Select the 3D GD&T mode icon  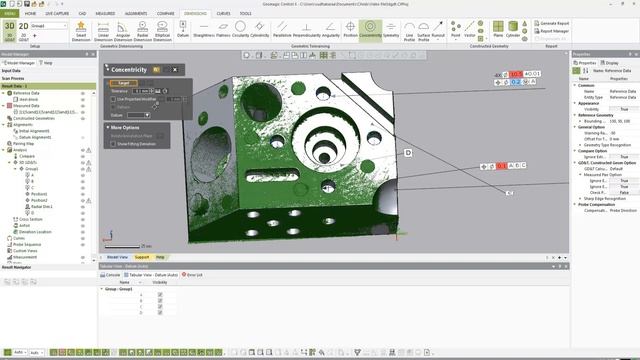(9, 31)
